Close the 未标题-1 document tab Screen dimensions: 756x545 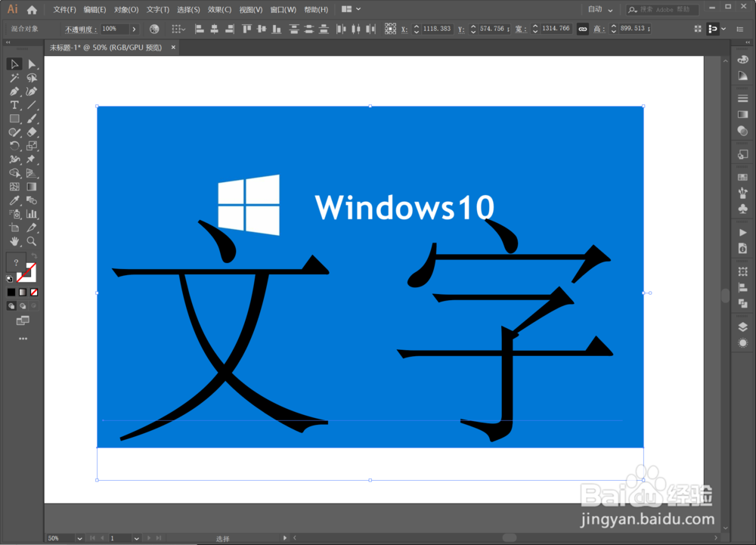coord(173,47)
